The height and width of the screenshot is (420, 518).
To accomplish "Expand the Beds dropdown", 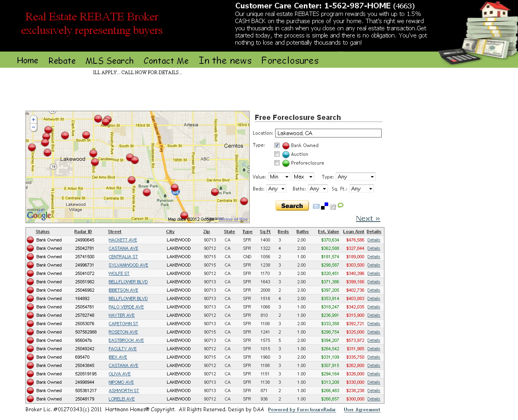I will [277, 189].
